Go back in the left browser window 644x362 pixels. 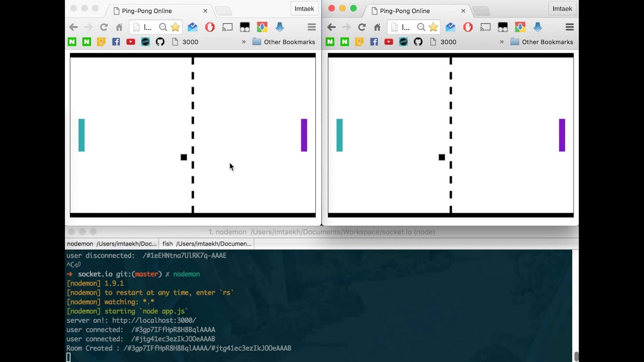(x=73, y=27)
